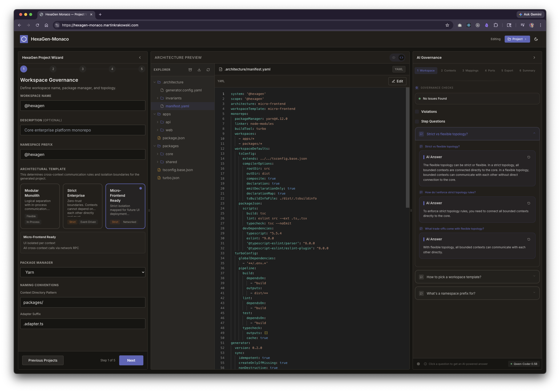This screenshot has height=392, width=560.
Task: Expand the 'How to pick a workspace template?' question
Action: 476,277
